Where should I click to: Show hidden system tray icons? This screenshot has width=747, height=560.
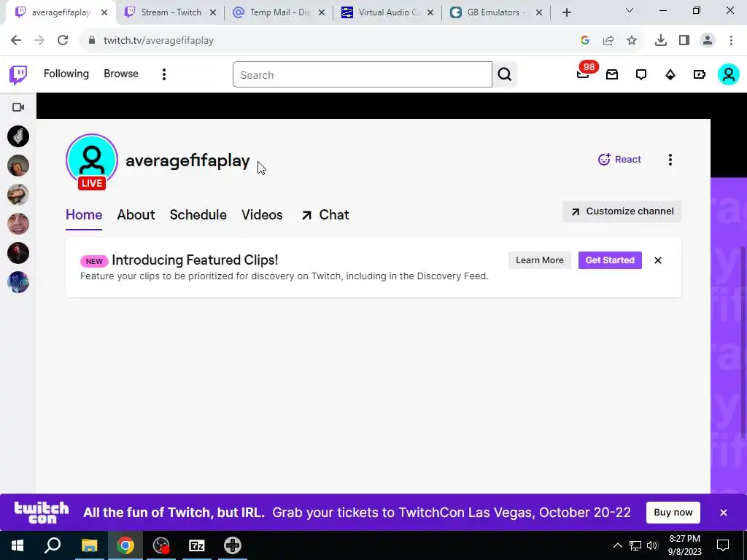click(x=617, y=545)
